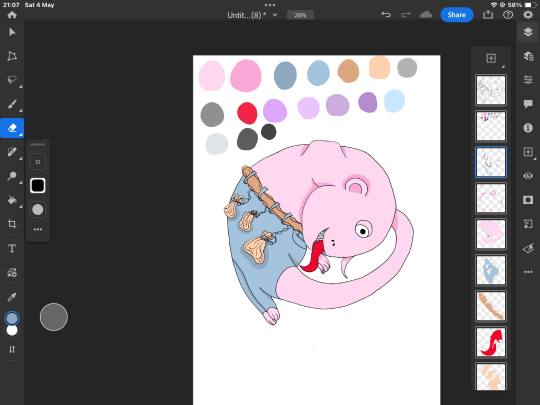Open the eraser brush size field
Screen dimensions: 540x405
[38, 162]
